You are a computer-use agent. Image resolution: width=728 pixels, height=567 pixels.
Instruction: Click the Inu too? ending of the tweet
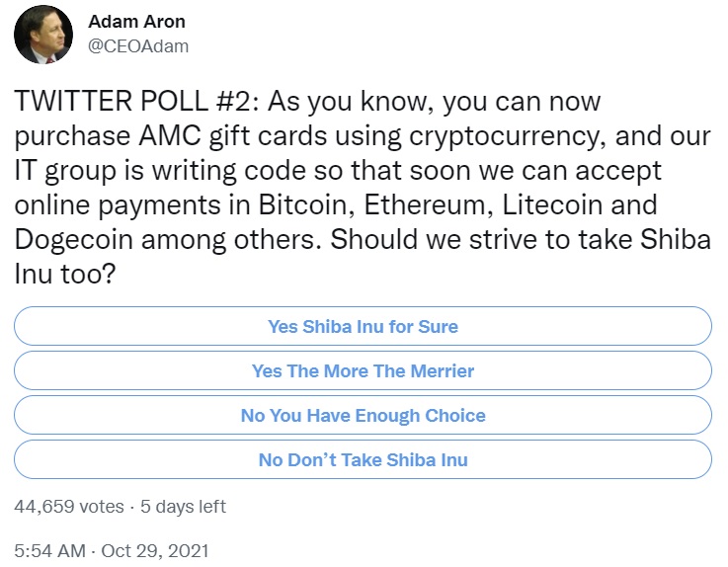click(67, 275)
